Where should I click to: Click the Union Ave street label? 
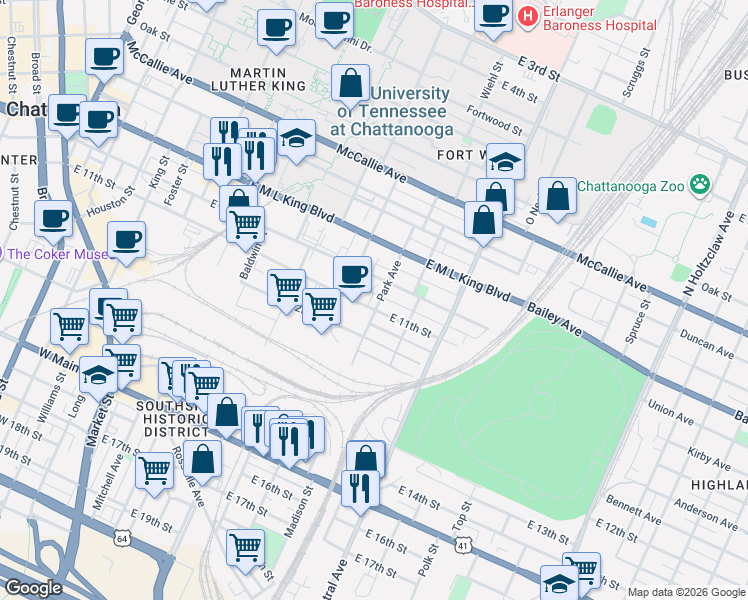[670, 412]
